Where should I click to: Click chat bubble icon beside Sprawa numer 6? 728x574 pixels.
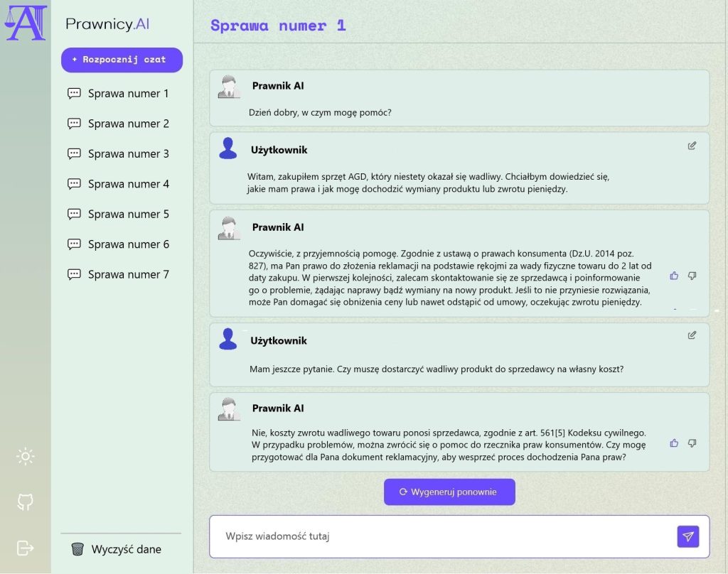coord(74,244)
